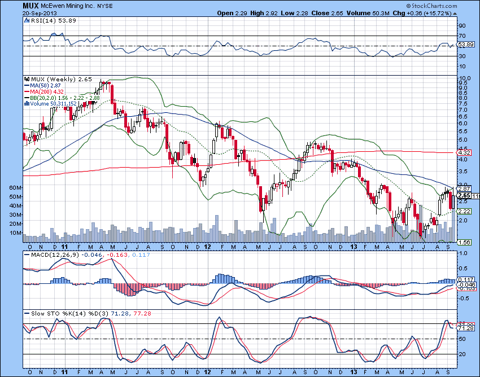Click the 10M volume axis label
The image size is (480, 377).
16,233
